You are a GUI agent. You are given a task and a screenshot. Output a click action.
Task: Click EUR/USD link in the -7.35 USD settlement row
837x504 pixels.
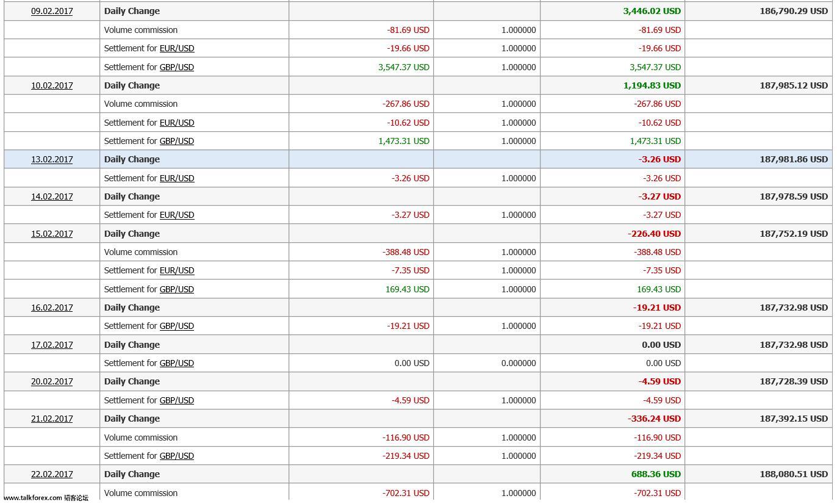177,270
